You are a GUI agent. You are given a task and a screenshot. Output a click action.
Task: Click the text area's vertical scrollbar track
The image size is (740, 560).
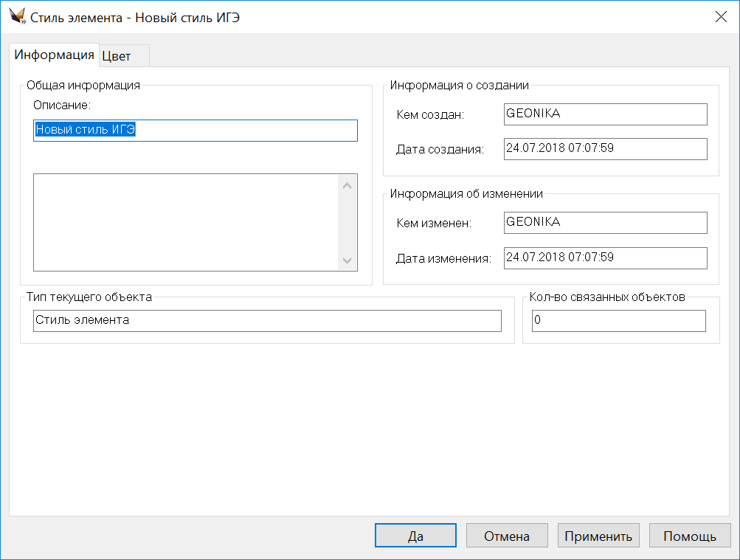tap(347, 222)
